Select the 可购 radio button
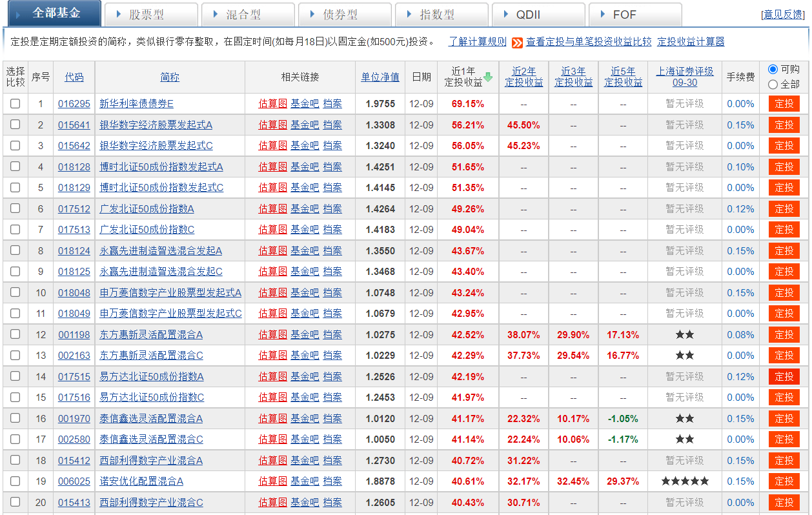The width and height of the screenshot is (812, 515). pyautogui.click(x=773, y=70)
